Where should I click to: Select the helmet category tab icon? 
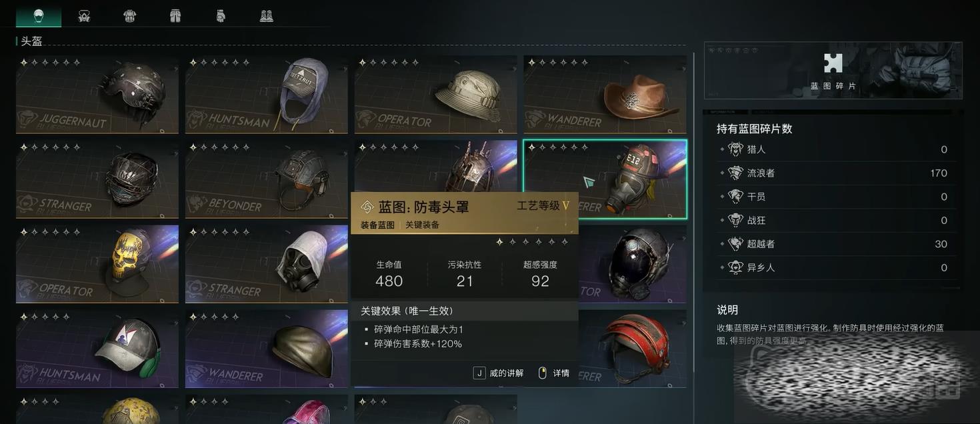(39, 16)
